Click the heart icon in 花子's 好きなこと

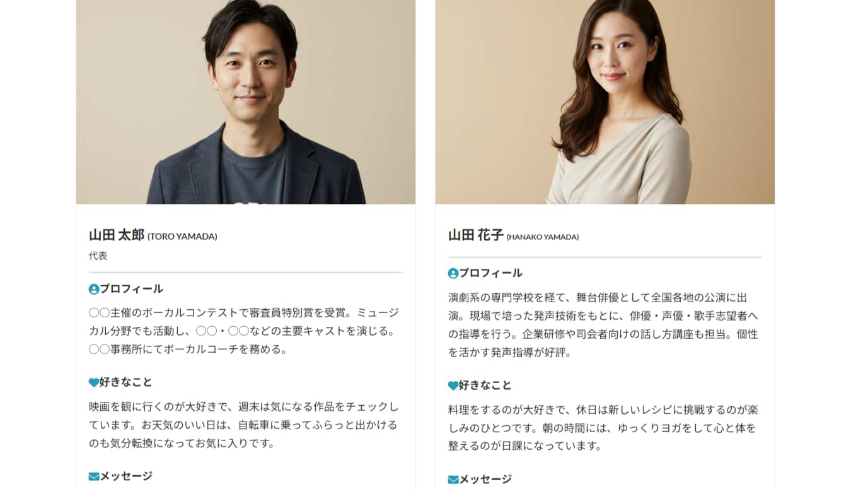pyautogui.click(x=453, y=386)
